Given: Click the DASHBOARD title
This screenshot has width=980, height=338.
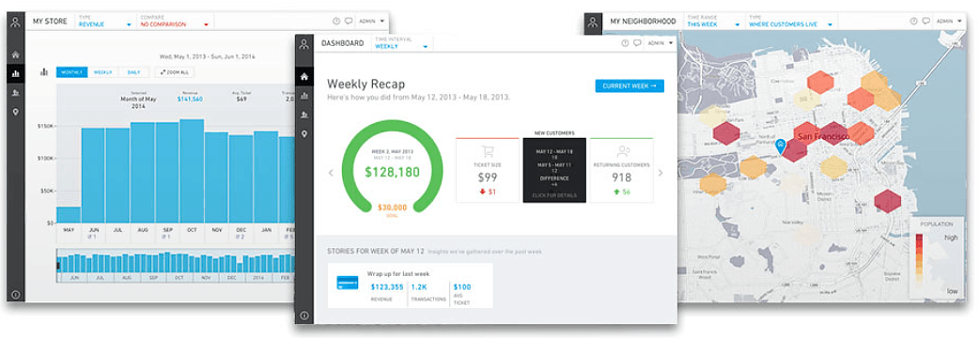Looking at the screenshot, I should coord(343,43).
